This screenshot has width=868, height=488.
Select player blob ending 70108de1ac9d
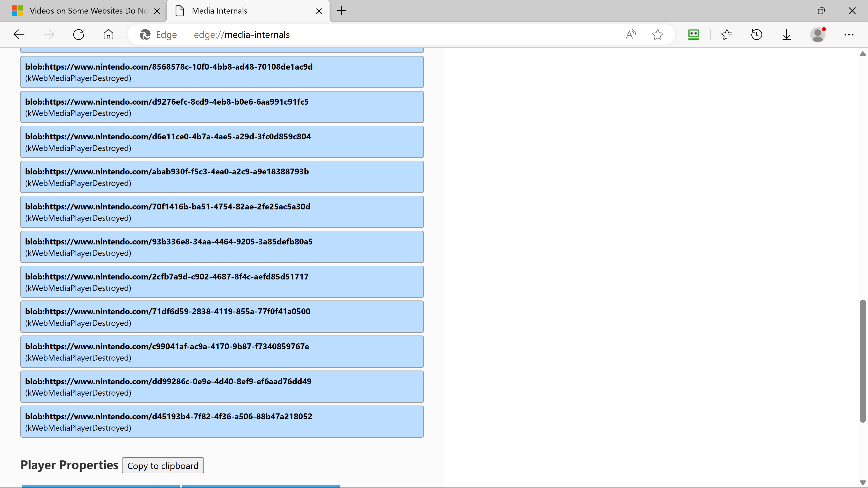click(x=222, y=72)
